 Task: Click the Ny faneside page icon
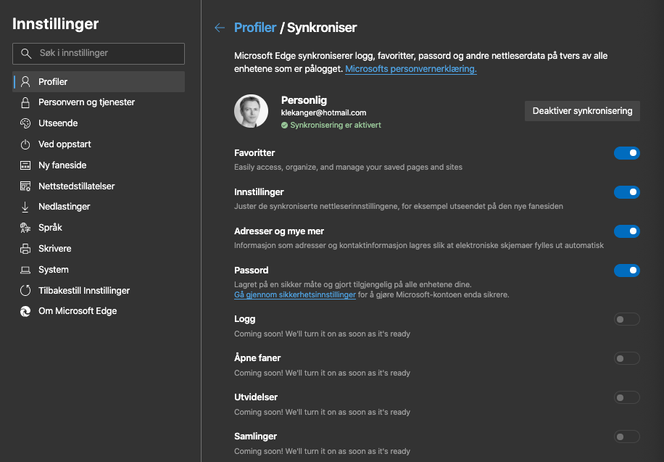[x=25, y=165]
